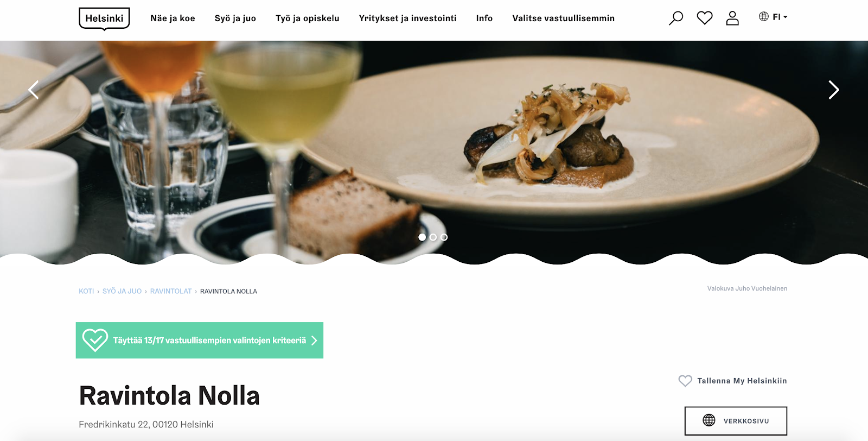Open favorites heart icon in header
The image size is (868, 441).
point(705,18)
